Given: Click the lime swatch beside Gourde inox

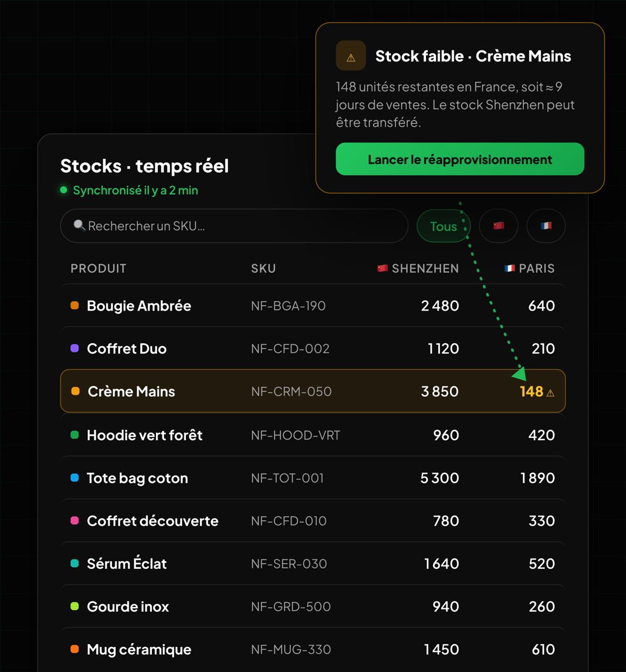Looking at the screenshot, I should coord(75,606).
